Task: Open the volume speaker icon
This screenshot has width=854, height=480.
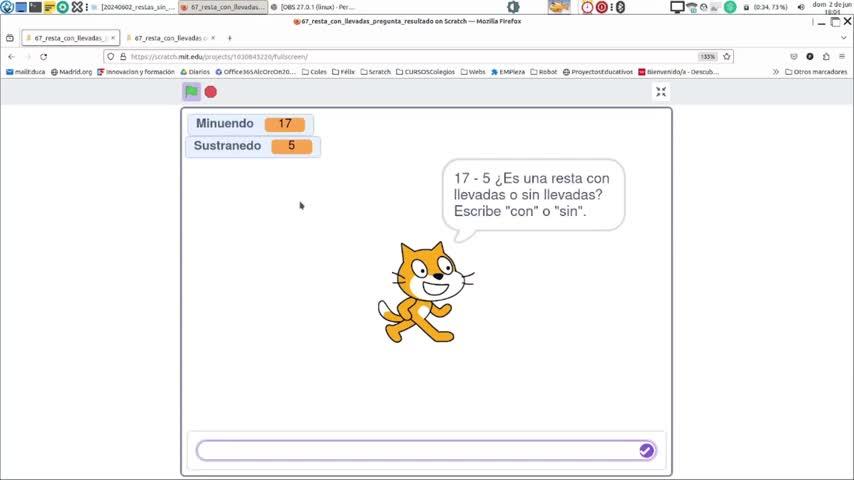Action: tap(801, 7)
